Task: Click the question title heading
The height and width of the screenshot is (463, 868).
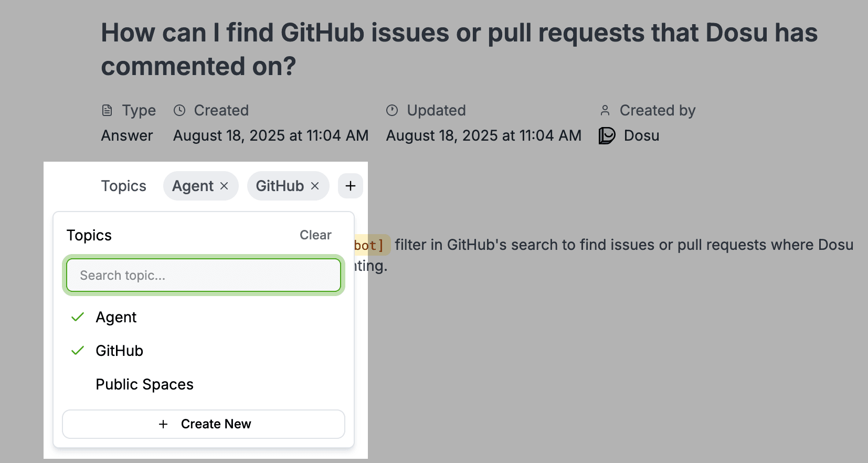Action: click(459, 49)
